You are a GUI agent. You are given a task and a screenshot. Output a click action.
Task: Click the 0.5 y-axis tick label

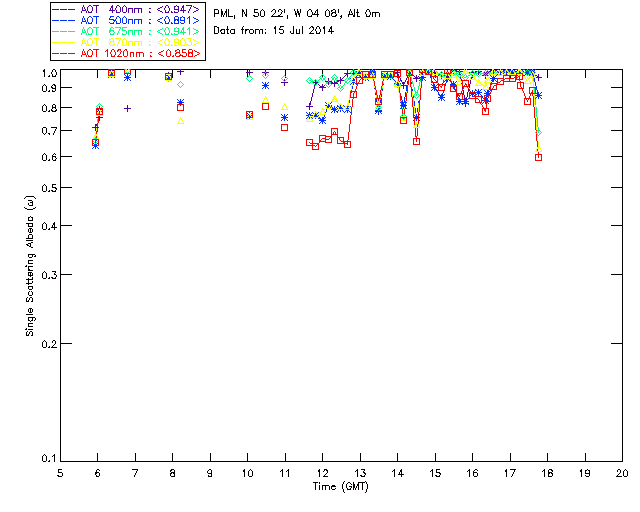[x=49, y=188]
